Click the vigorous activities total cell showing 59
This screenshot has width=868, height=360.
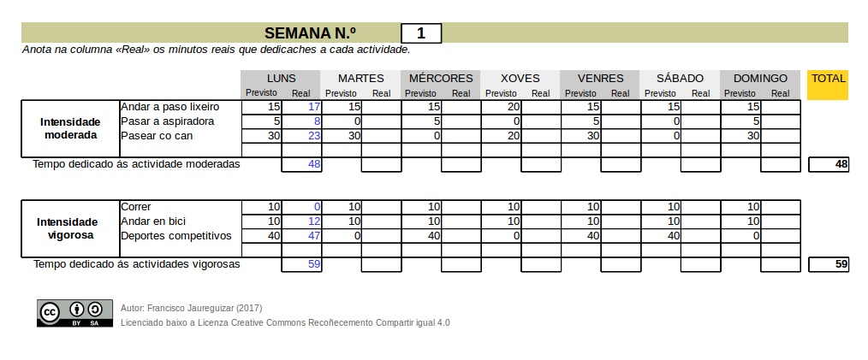pyautogui.click(x=829, y=264)
